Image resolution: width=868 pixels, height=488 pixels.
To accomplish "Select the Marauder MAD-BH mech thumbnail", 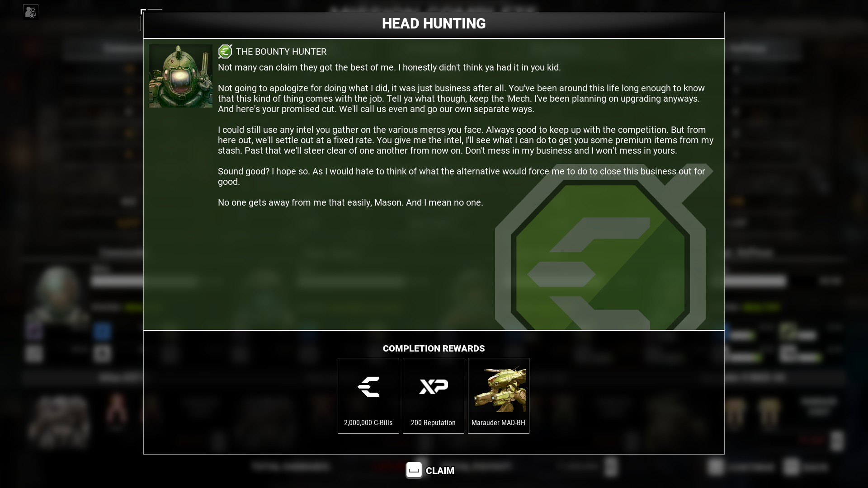I will point(499,389).
